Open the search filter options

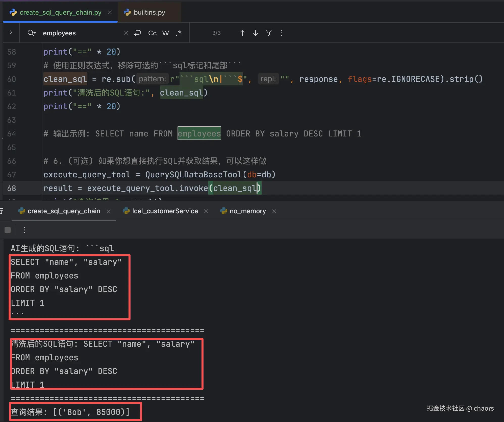(269, 33)
